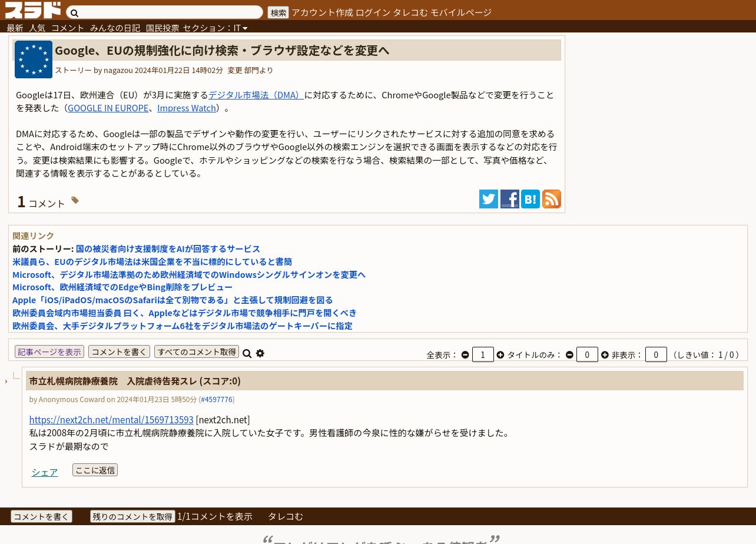The height and width of the screenshot is (544, 756).
Task: Click the スラド site logo
Action: 33,10
